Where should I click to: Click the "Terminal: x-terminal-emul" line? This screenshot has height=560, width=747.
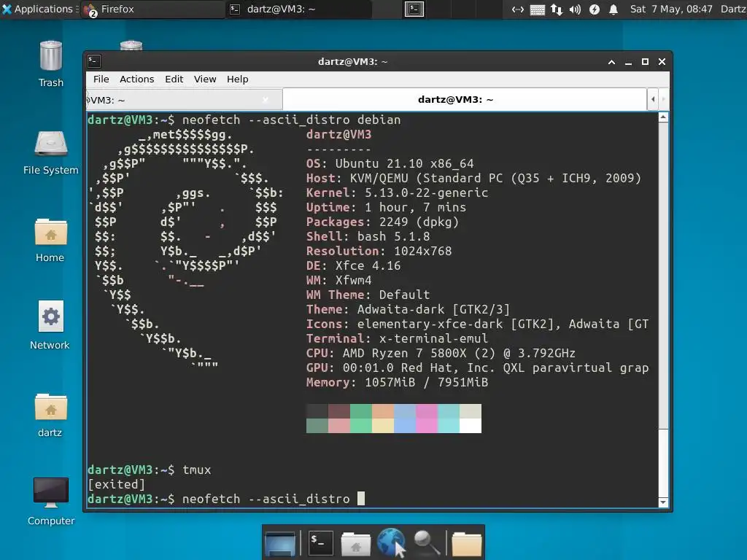(x=397, y=338)
